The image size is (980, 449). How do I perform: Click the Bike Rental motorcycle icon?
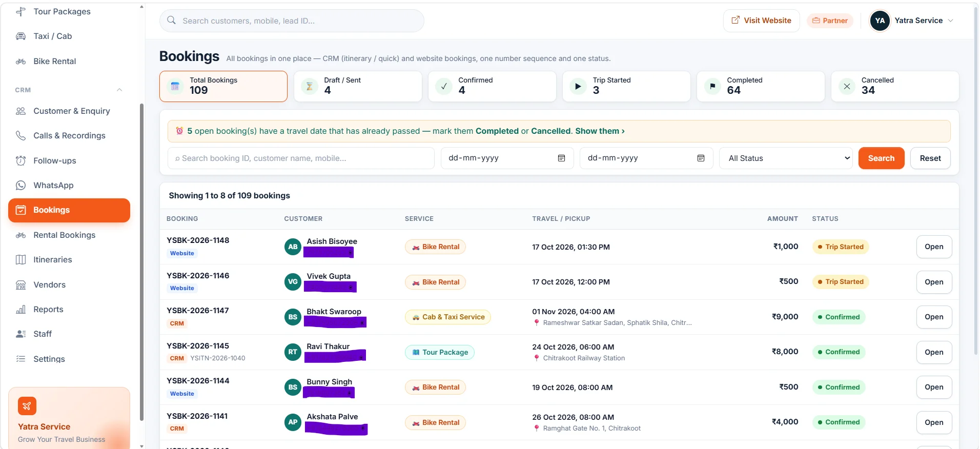21,61
